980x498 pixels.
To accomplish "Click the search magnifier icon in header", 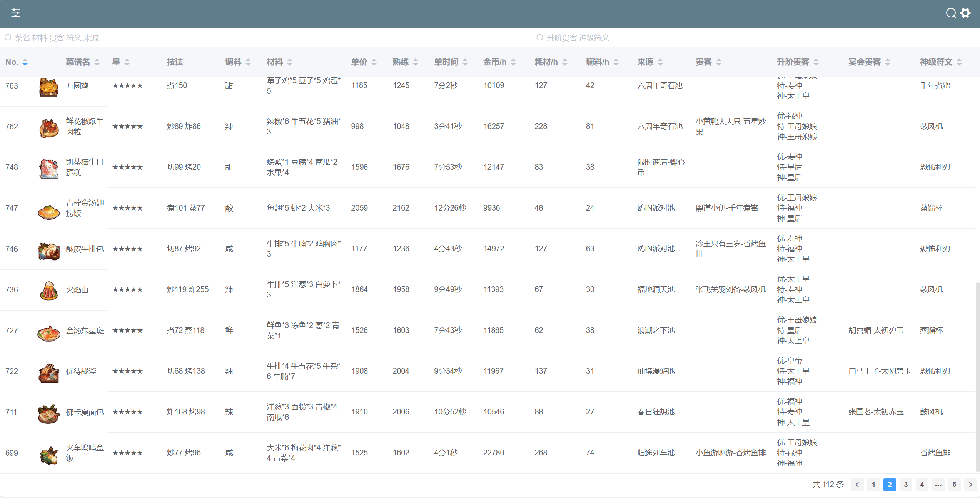I will 951,13.
